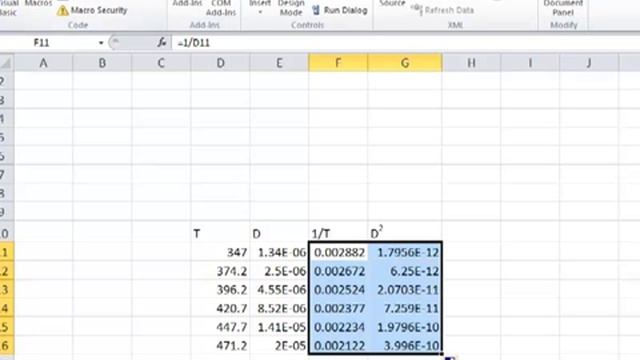
Task: Select cell with value 447.7
Action: point(220,327)
